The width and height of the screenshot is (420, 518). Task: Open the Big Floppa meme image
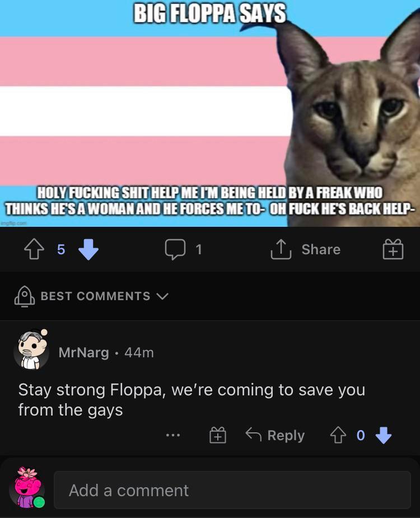click(x=210, y=113)
